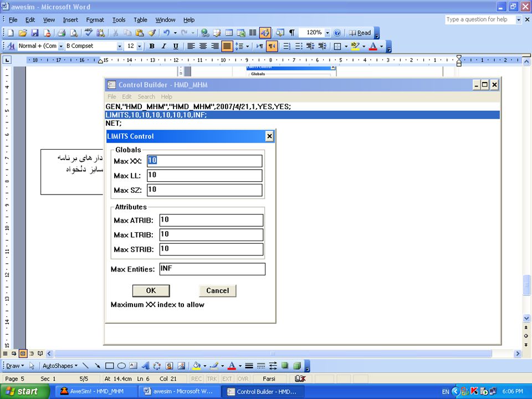The image size is (532, 399).
Task: Confirm LIMITS Control with OK
Action: [x=151, y=291]
